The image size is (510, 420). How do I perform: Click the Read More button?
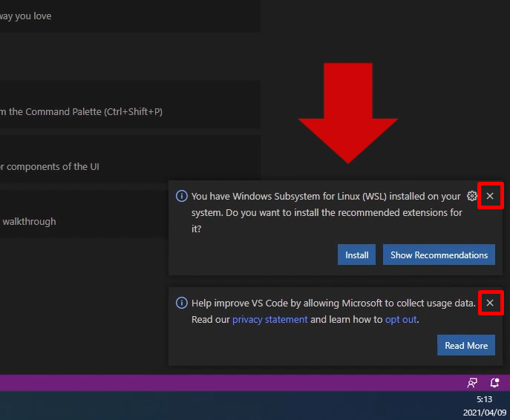tap(465, 345)
